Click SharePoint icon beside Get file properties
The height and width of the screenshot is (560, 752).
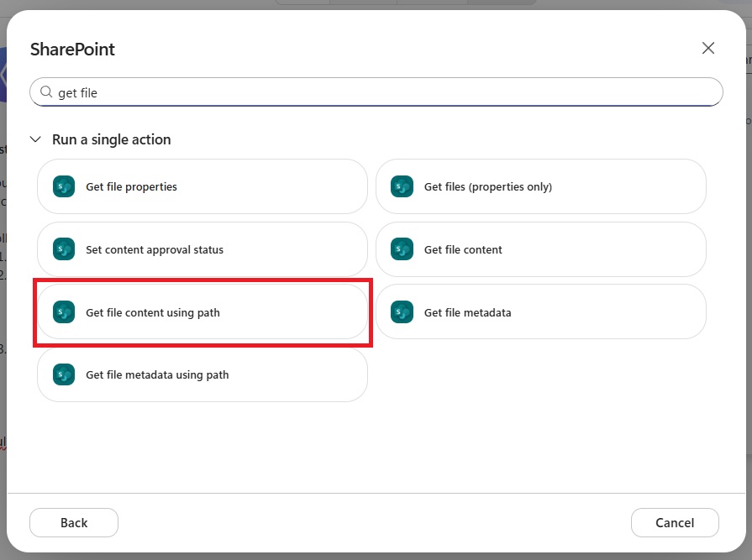64,187
